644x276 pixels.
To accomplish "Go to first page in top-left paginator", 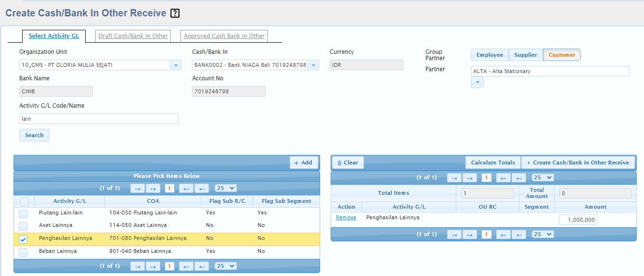I will [x=138, y=188].
